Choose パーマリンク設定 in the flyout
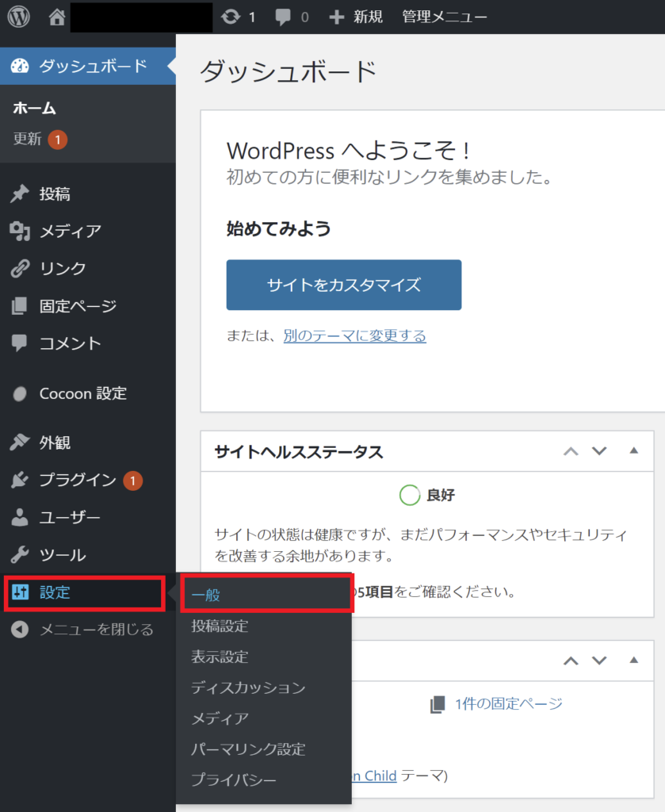 [x=248, y=749]
